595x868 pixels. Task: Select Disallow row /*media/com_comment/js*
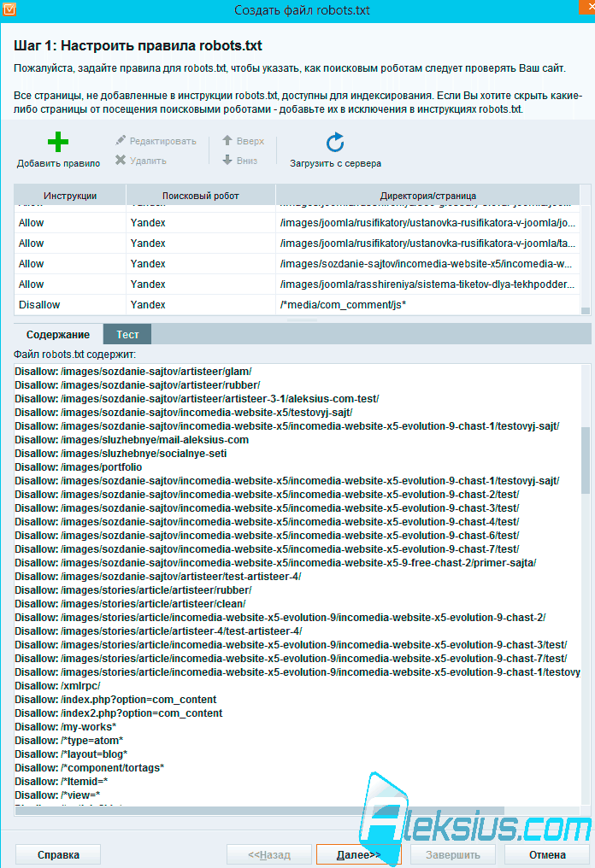click(297, 304)
